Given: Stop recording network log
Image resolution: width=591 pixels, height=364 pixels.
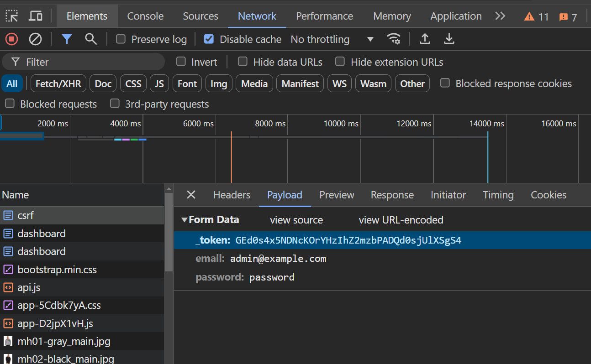Looking at the screenshot, I should coord(12,39).
